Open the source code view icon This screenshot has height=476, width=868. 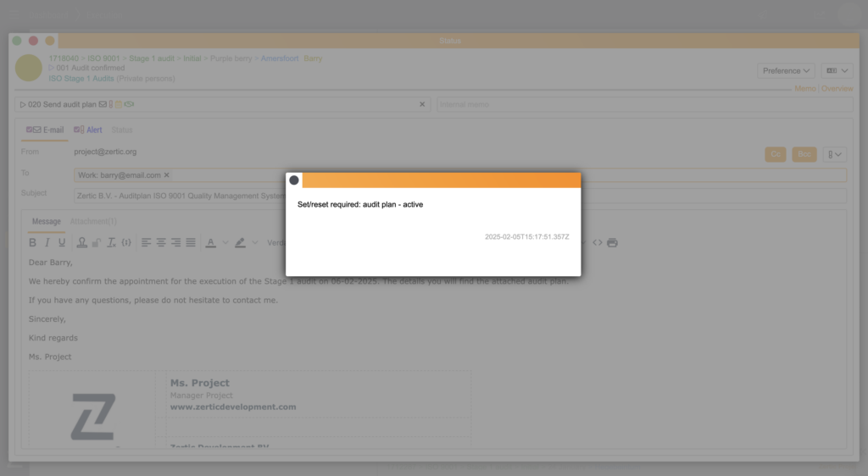click(x=598, y=243)
